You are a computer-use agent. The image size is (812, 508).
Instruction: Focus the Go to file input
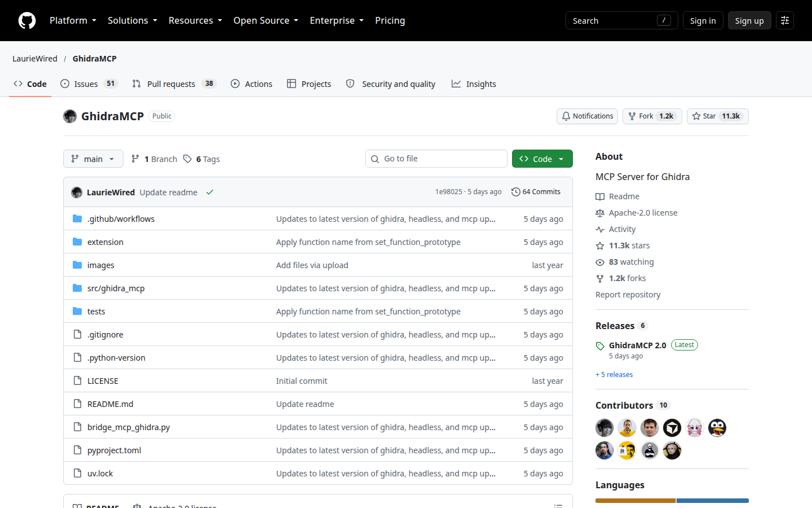(436, 159)
